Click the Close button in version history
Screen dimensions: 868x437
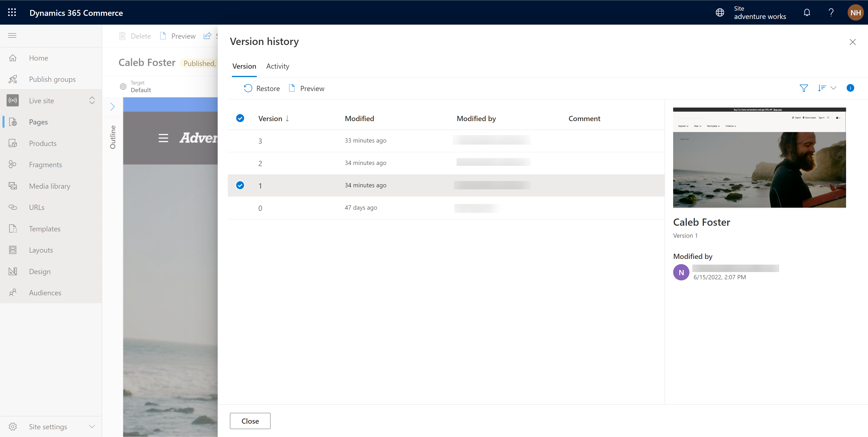tap(250, 421)
